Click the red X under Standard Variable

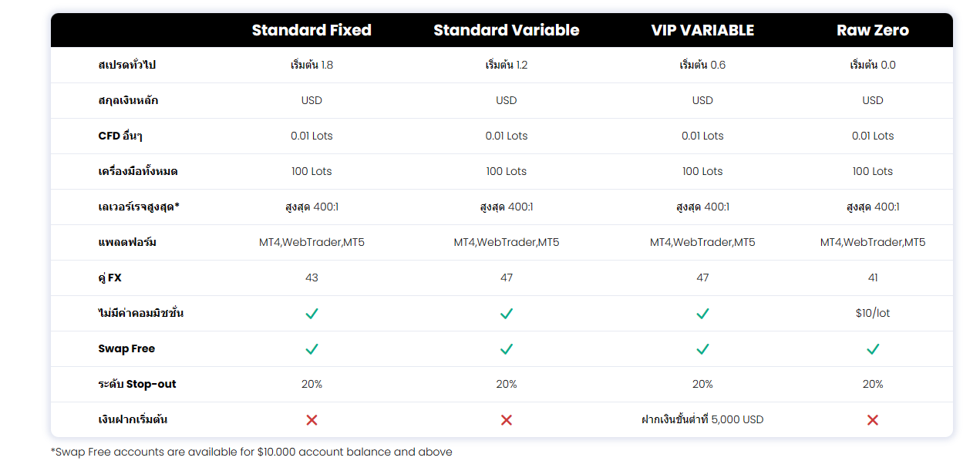pos(507,420)
